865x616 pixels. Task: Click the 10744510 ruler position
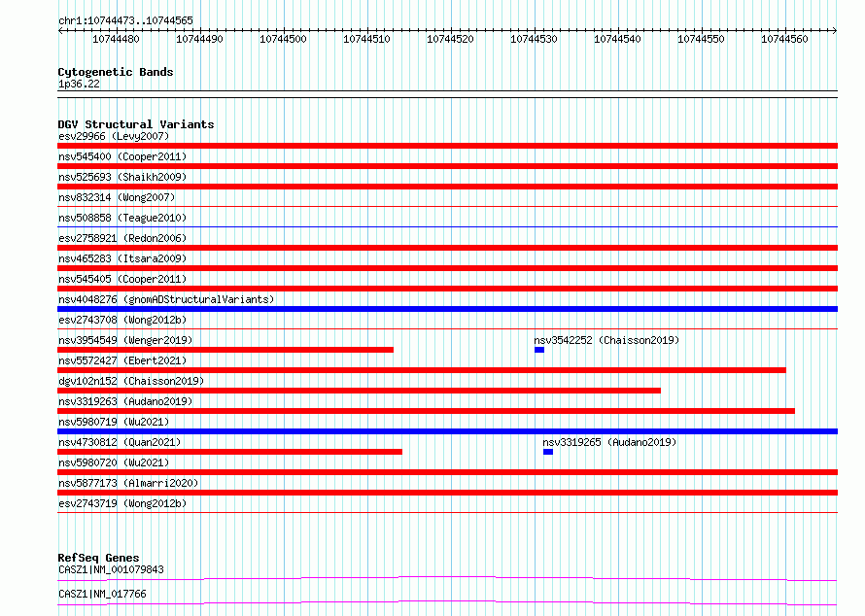366,39
